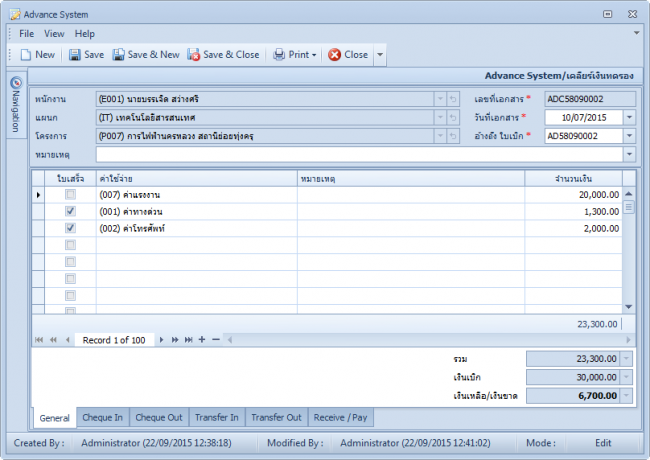Click the Save floppy disk button
The image size is (650, 460).
click(x=86, y=55)
